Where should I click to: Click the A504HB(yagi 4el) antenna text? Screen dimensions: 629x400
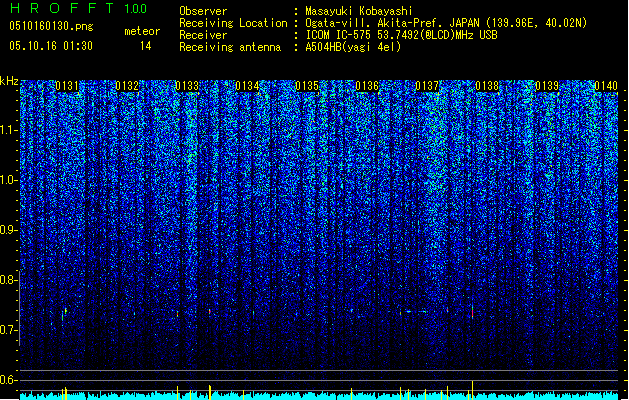click(353, 47)
